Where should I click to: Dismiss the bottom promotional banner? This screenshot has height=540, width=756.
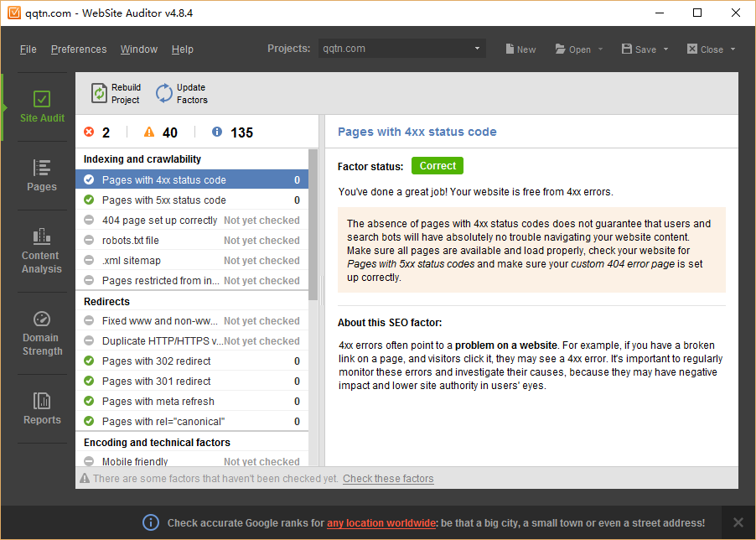tap(738, 522)
